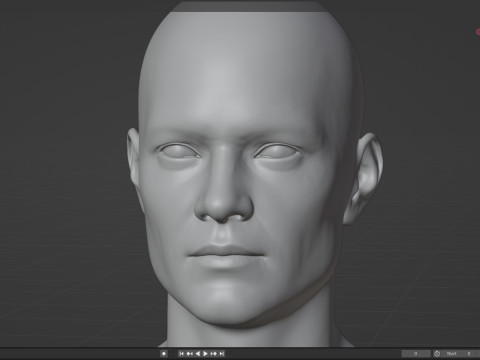Screen dimensions: 480x360
Task: Jump to the timeline's first frame
Action: point(182,354)
